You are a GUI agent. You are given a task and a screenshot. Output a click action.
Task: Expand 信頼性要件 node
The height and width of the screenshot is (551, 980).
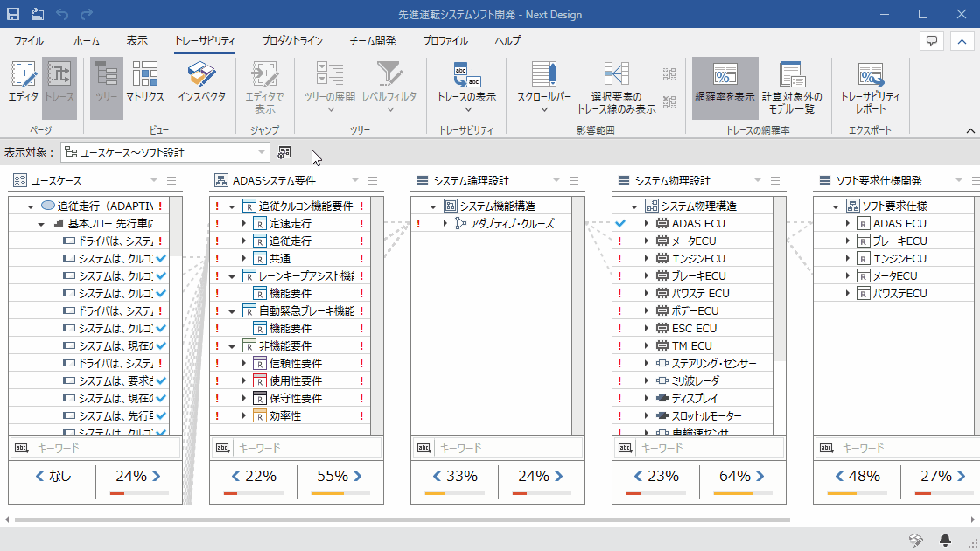point(244,363)
